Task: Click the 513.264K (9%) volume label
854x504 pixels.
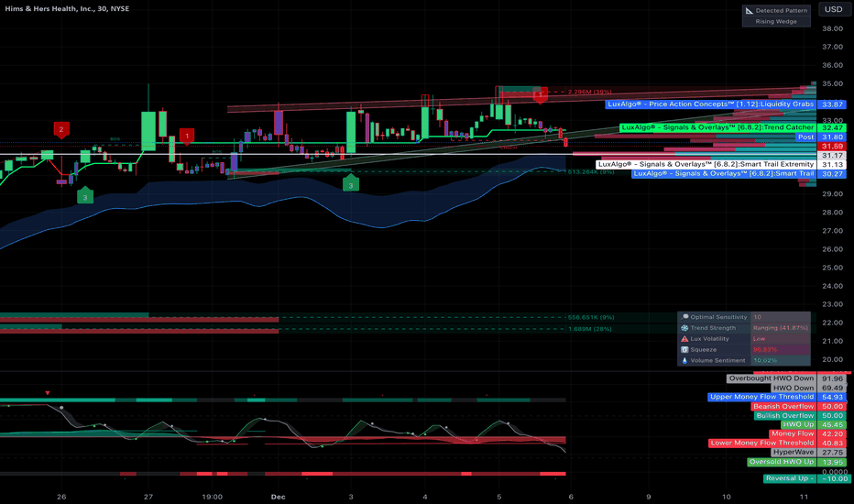Action: point(591,171)
